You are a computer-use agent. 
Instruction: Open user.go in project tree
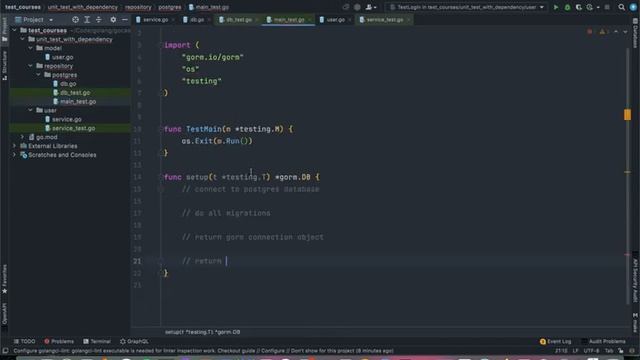(x=62, y=57)
